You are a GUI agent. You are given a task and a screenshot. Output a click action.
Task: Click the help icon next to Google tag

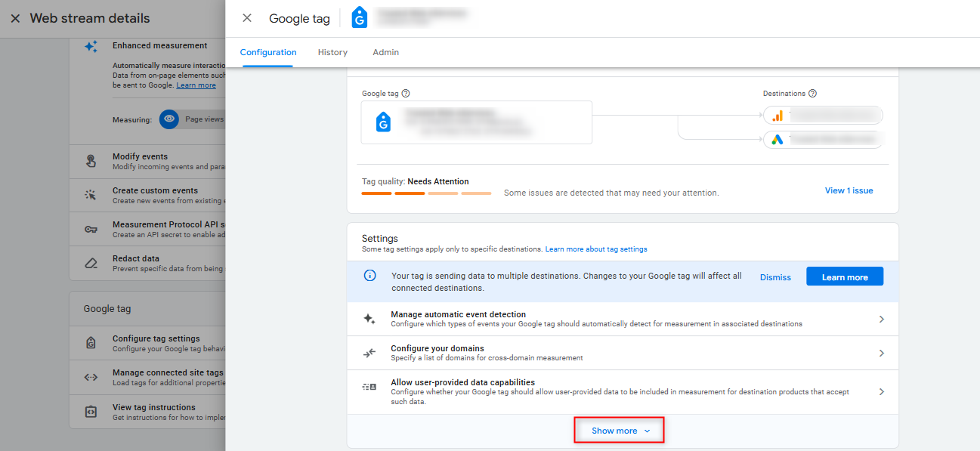click(406, 94)
